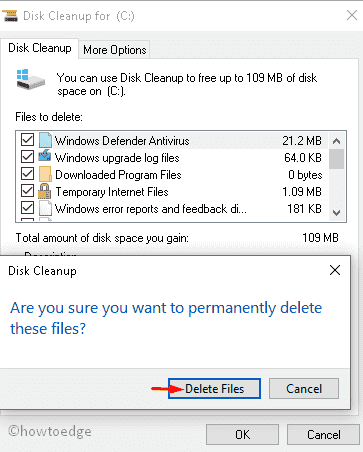
Task: Click the file list scrollbar thumb
Action: click(x=336, y=159)
